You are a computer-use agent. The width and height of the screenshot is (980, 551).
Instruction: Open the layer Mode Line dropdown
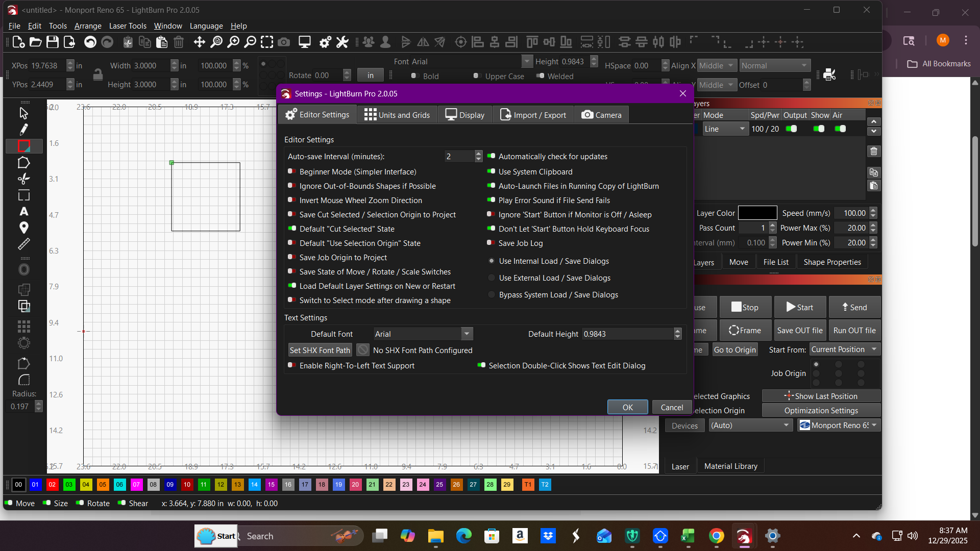click(725, 129)
